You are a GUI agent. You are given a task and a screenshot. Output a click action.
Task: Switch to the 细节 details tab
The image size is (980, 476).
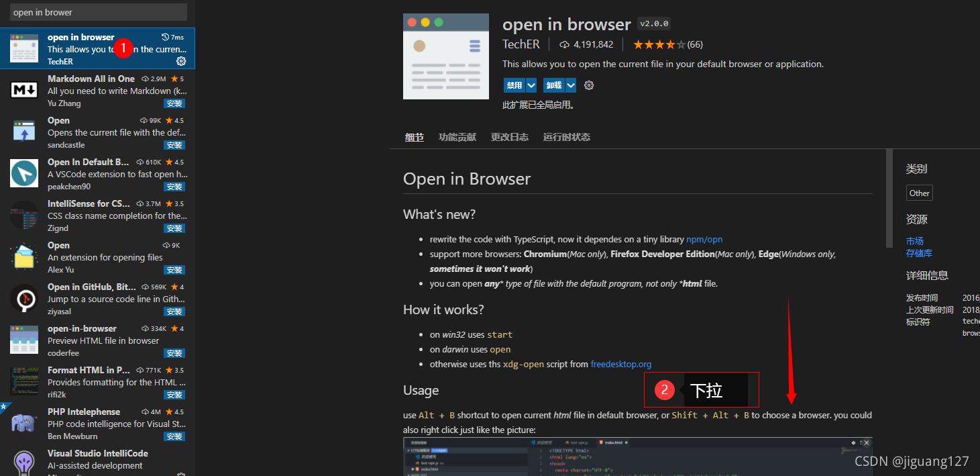[415, 137]
